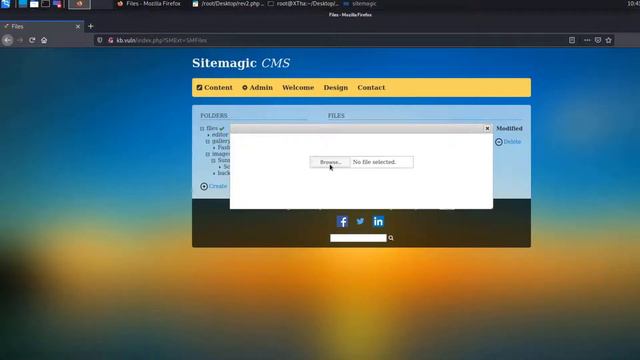Toggle Reader View icon
Screen dimensions: 640x360
[x=572, y=40]
